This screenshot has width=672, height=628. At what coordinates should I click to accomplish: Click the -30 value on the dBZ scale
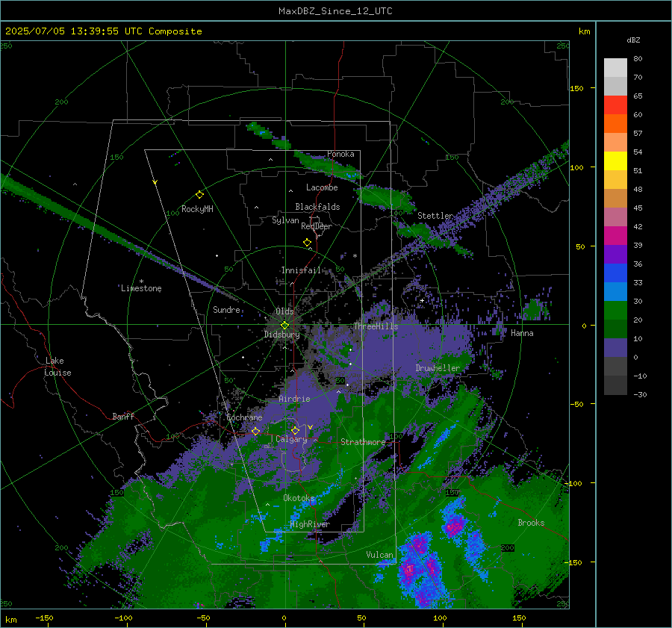640,394
